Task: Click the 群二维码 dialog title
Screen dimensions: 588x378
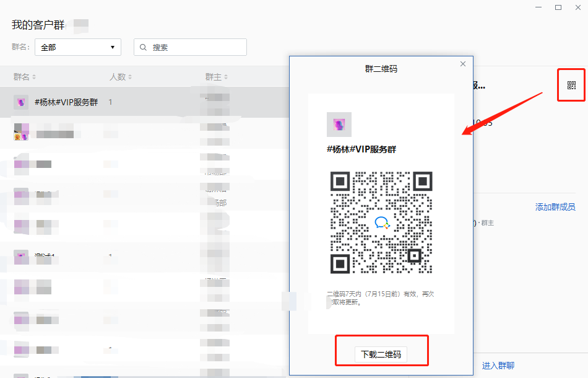Action: click(x=381, y=69)
